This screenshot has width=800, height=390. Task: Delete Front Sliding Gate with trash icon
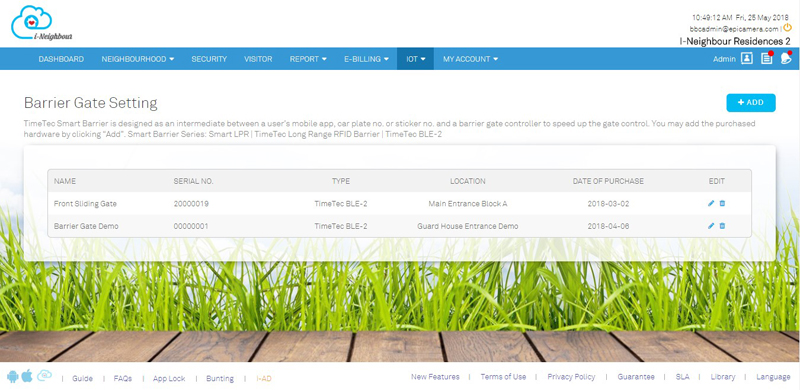(x=722, y=204)
